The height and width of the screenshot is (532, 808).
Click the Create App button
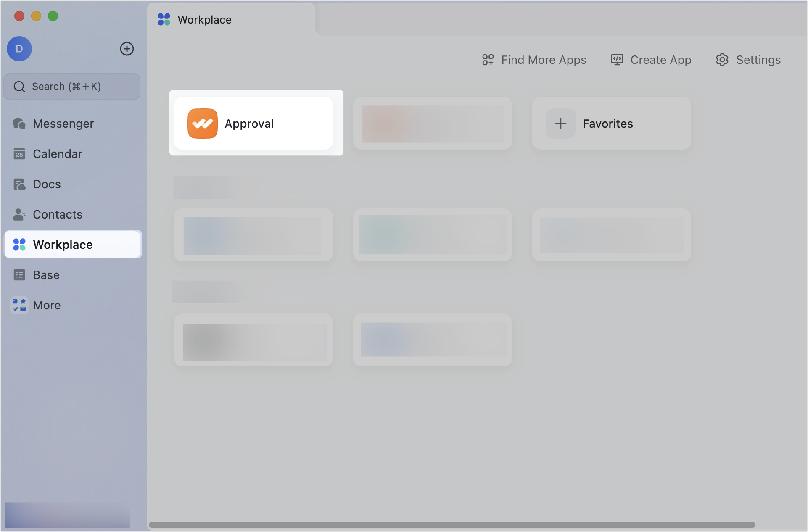click(x=660, y=60)
